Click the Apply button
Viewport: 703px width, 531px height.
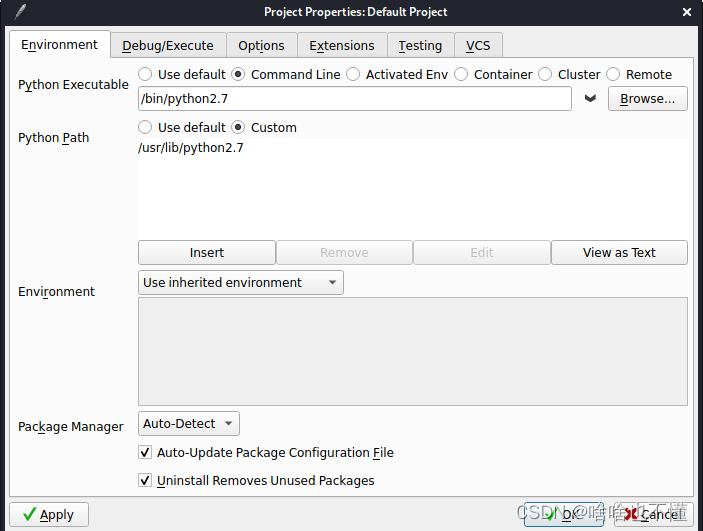[49, 514]
